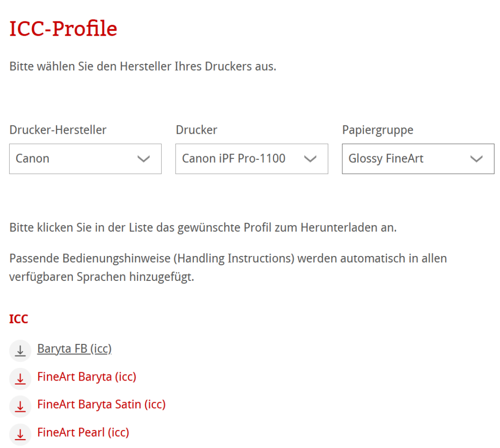Download the Baryta FB (icc) profile link

(x=74, y=349)
